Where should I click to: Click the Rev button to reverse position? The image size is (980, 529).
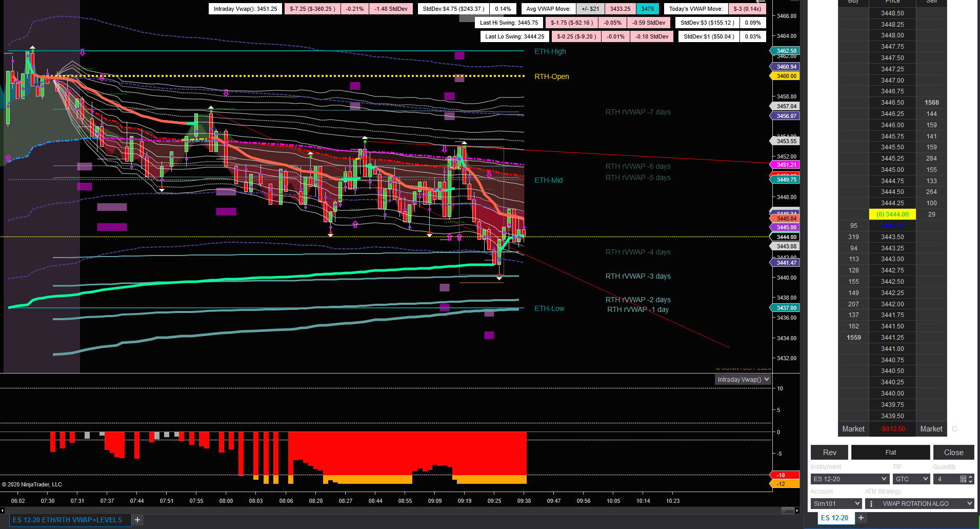[829, 453]
